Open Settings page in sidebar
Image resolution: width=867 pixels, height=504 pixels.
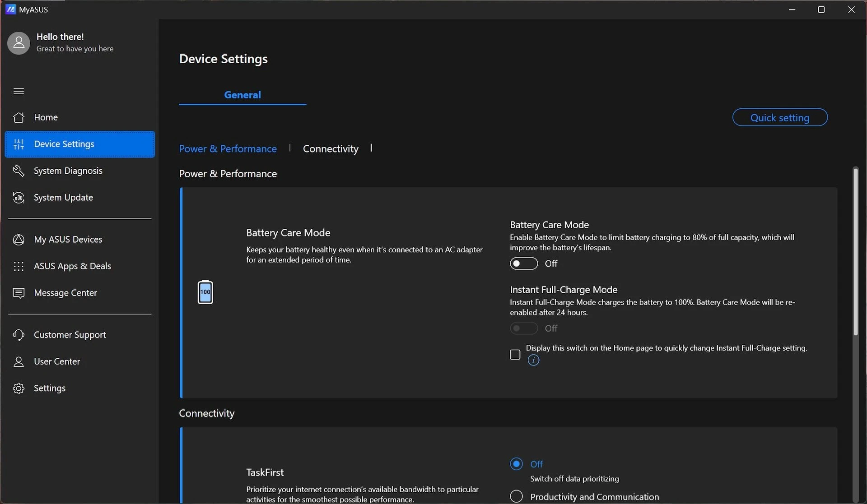click(x=79, y=388)
